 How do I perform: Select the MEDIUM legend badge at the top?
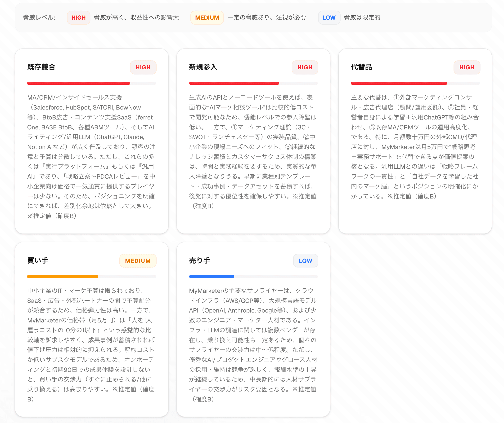[x=207, y=18]
